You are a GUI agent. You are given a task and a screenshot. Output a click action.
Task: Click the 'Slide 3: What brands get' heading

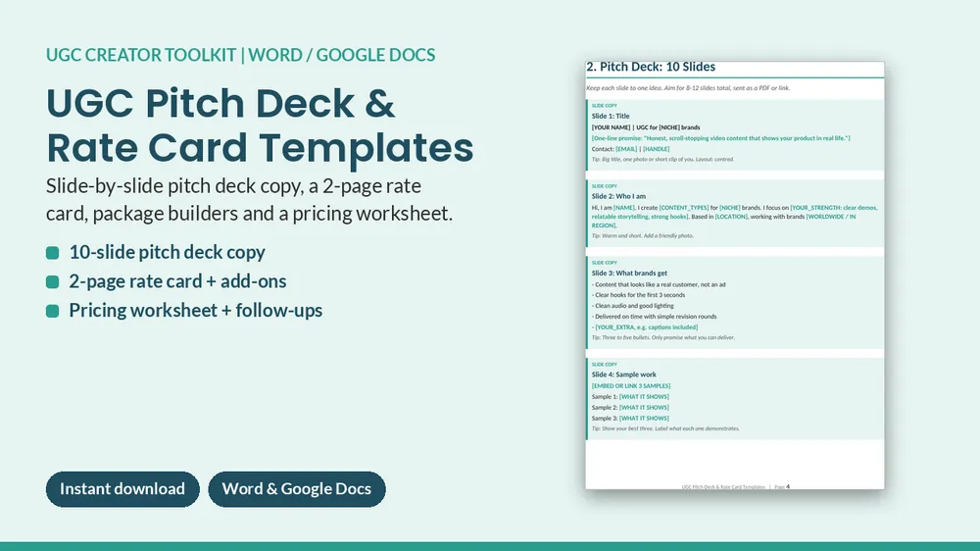click(x=629, y=274)
